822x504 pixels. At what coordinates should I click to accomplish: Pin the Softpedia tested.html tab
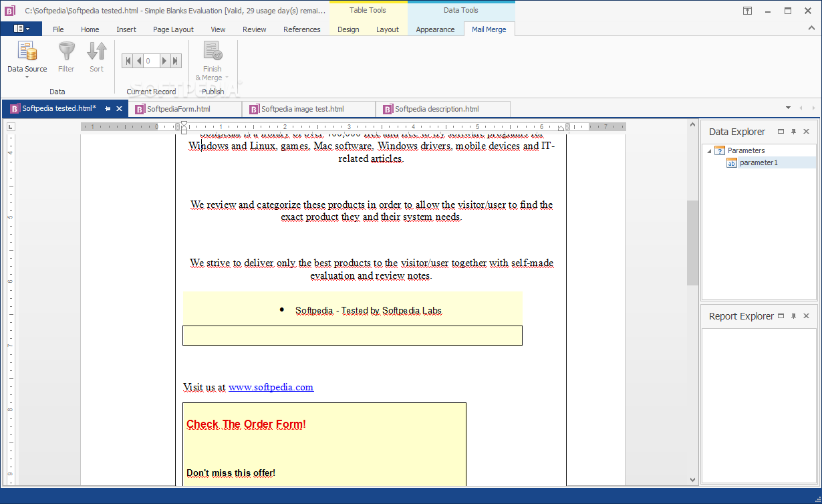click(108, 108)
